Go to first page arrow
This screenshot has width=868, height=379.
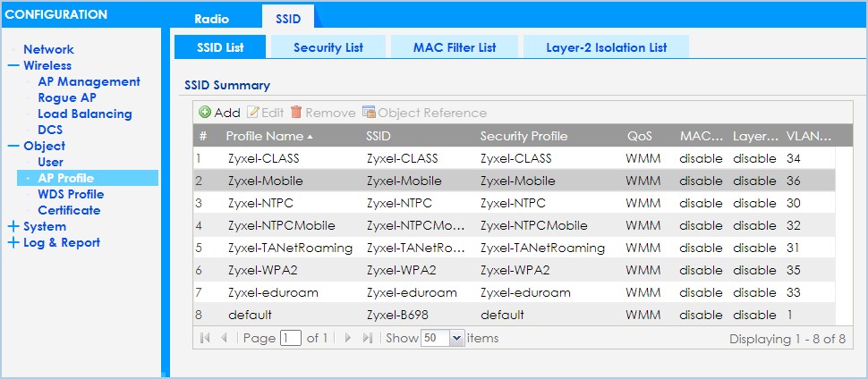tap(205, 338)
